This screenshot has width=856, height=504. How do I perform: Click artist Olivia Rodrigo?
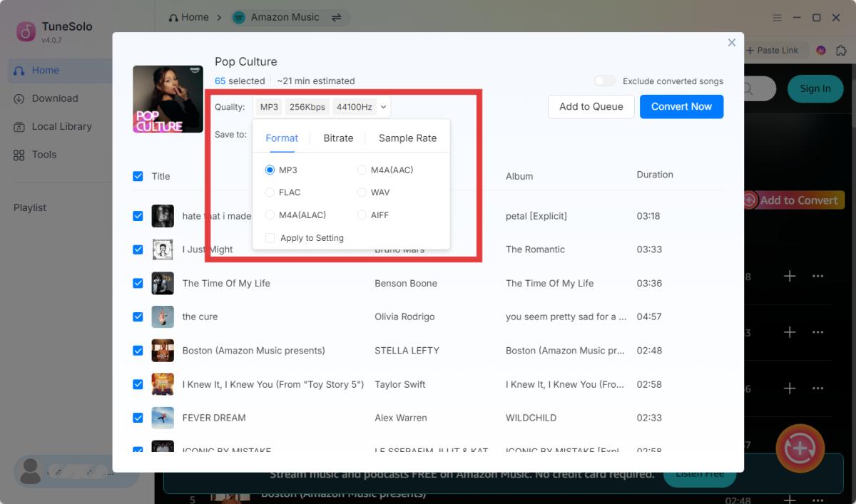404,317
